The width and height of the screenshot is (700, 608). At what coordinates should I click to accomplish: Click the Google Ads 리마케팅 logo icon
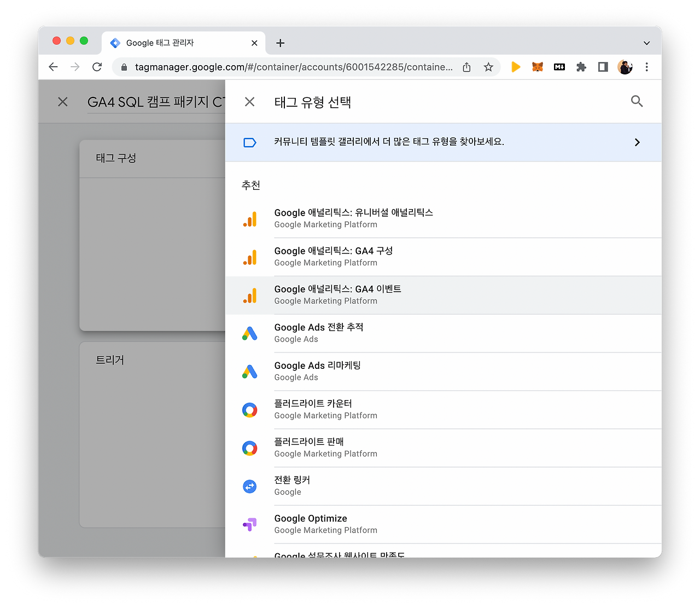click(x=250, y=372)
